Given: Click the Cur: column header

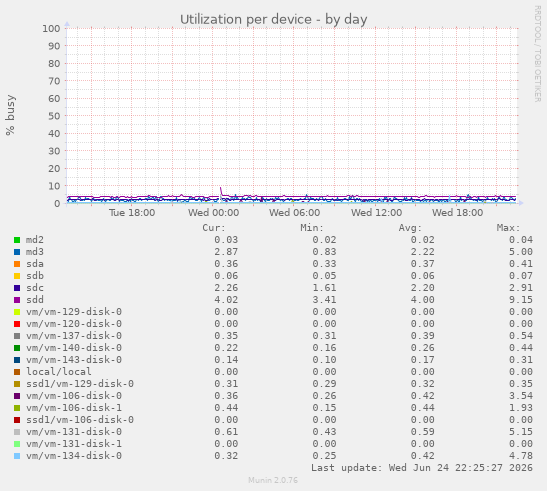Looking at the screenshot, I should coord(214,228).
